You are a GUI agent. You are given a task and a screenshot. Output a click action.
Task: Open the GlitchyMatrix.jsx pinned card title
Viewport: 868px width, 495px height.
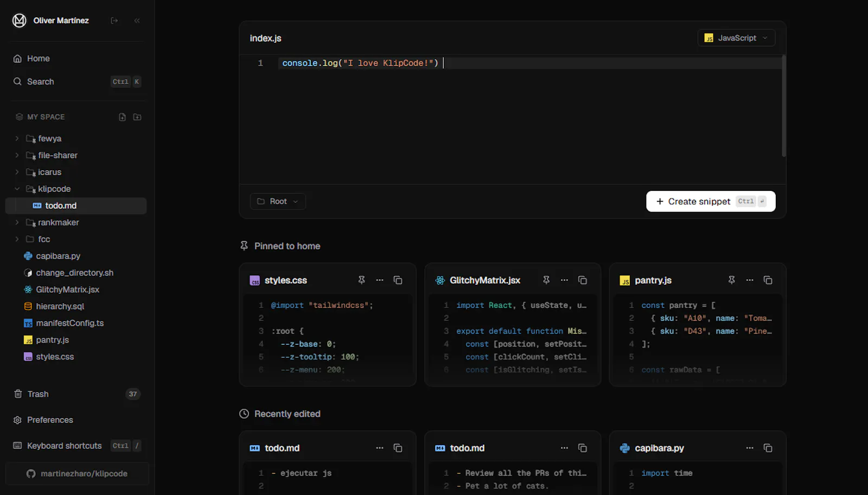(x=485, y=280)
